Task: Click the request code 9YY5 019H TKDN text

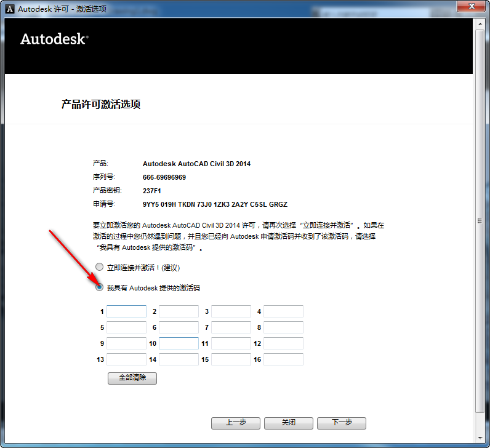Action: coord(215,204)
